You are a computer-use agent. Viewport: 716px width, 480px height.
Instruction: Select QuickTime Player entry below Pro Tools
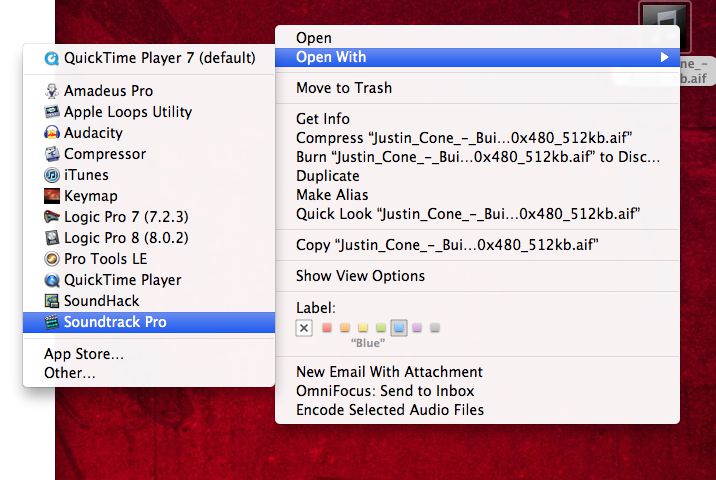149,280
